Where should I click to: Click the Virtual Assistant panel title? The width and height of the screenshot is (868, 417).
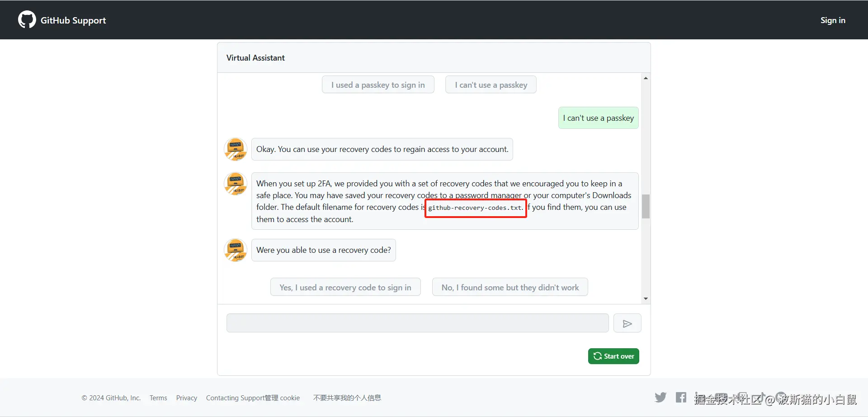click(x=255, y=58)
